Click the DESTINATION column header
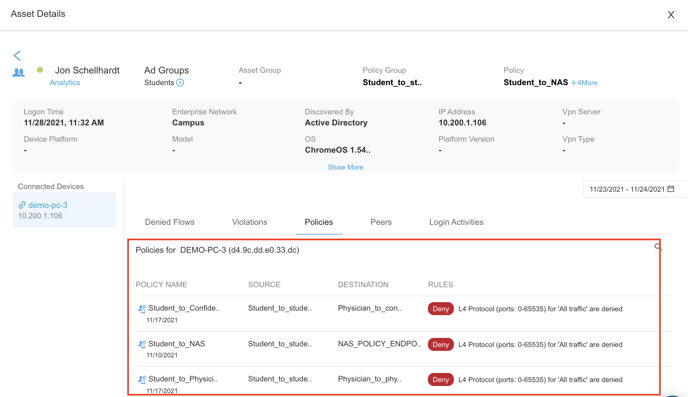 click(x=363, y=284)
